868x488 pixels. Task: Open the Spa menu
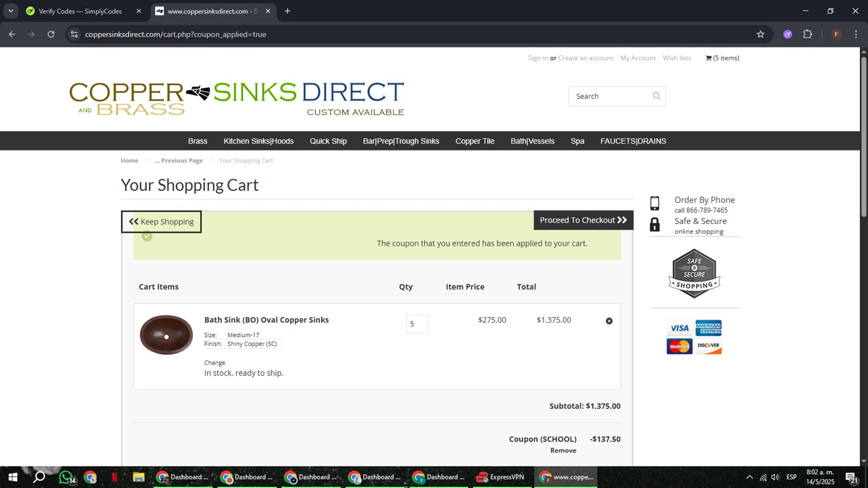[x=578, y=141]
